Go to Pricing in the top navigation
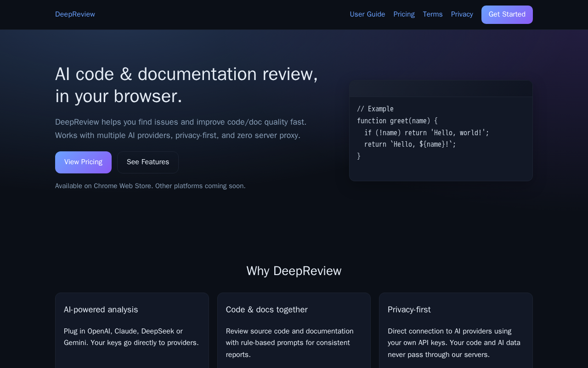588x368 pixels. point(404,14)
